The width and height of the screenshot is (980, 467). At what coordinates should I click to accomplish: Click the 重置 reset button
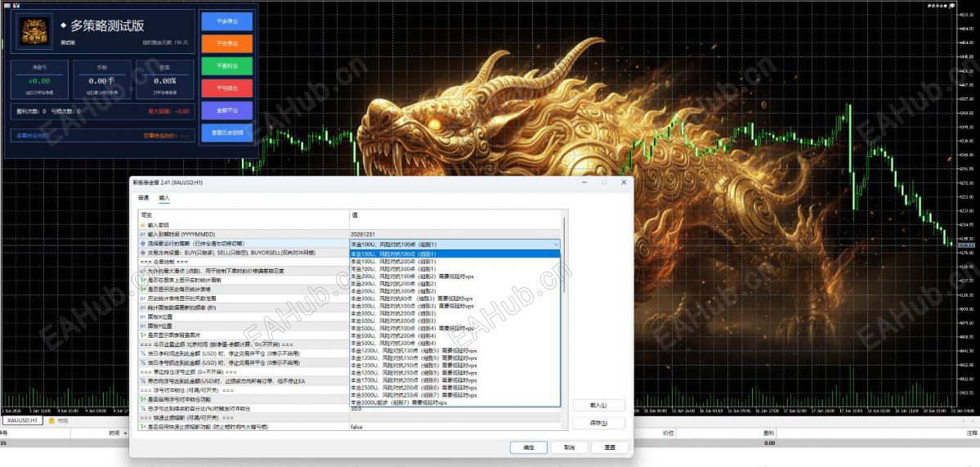pos(610,447)
